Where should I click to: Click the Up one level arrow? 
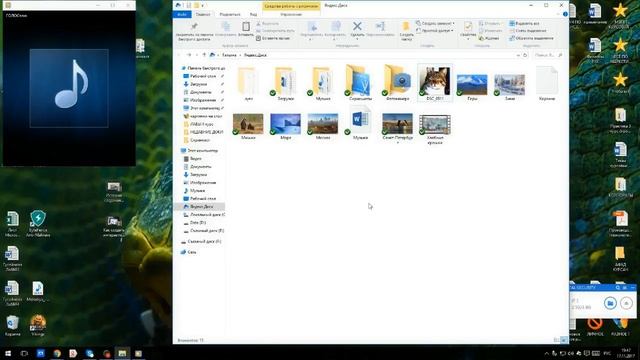point(204,55)
